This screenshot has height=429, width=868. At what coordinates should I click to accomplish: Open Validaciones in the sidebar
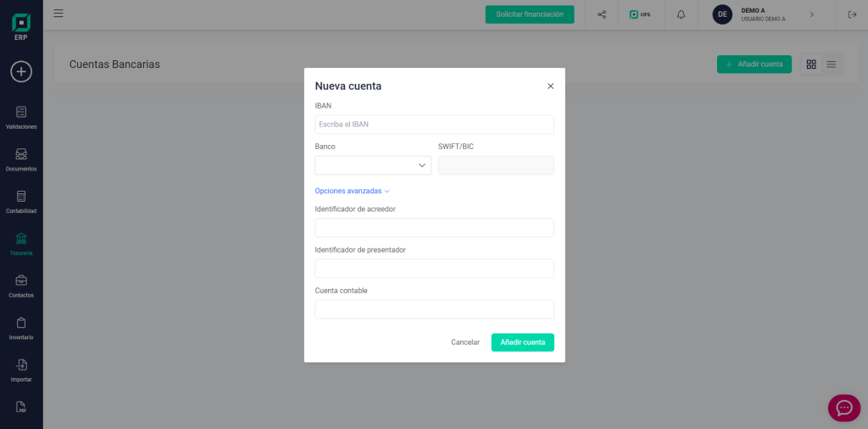21,118
